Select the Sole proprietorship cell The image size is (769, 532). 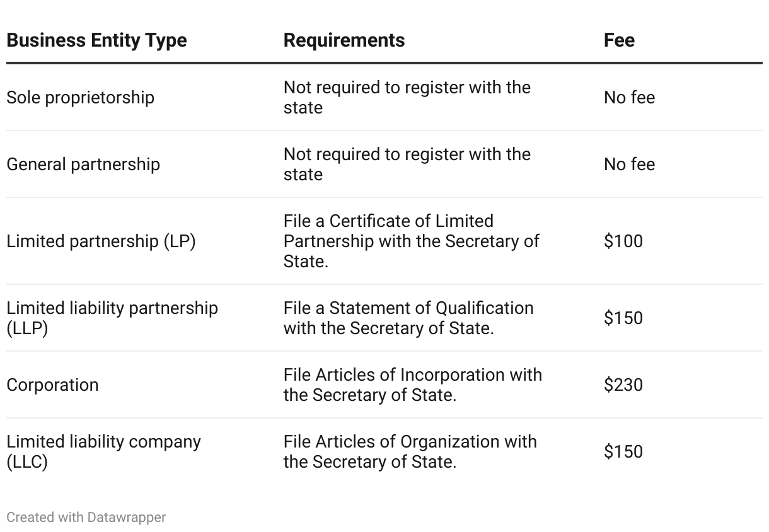pyautogui.click(x=80, y=98)
